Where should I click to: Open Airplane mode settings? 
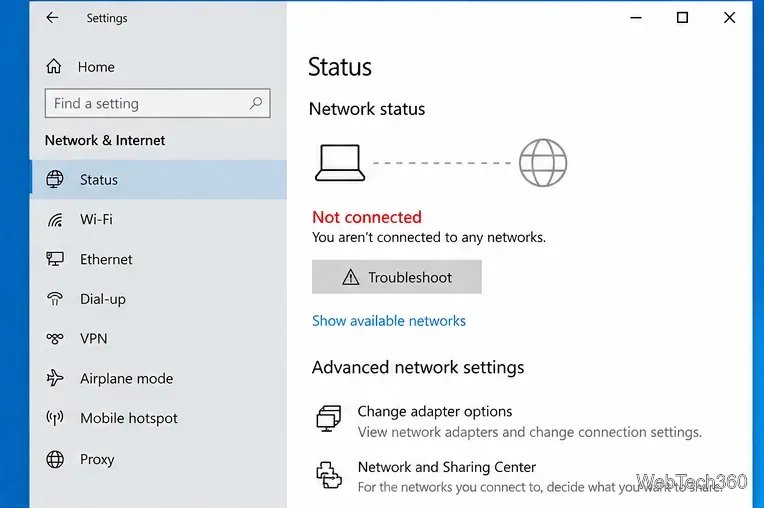tap(158, 378)
